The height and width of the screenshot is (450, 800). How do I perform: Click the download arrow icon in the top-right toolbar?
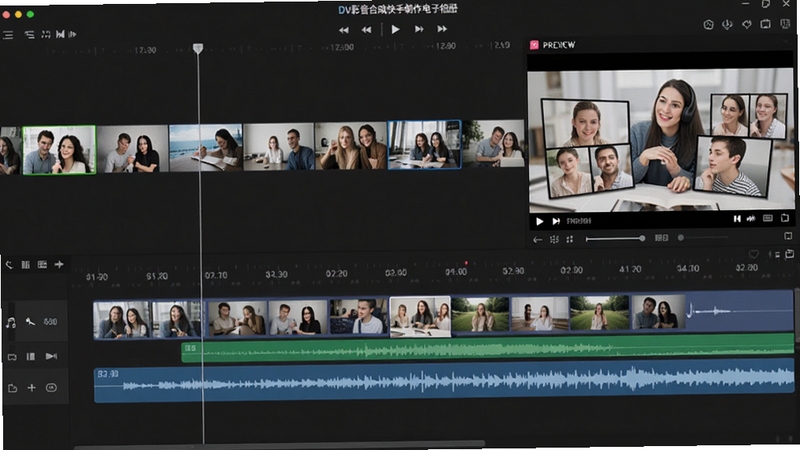(x=727, y=24)
